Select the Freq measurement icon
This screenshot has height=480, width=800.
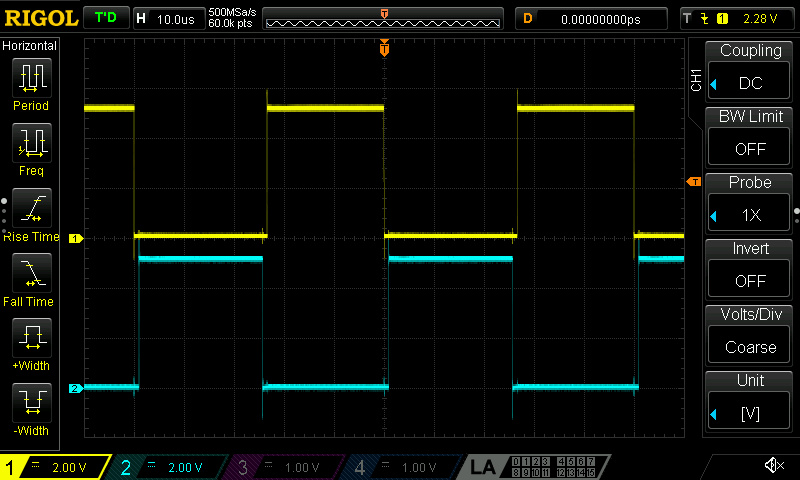coord(32,142)
